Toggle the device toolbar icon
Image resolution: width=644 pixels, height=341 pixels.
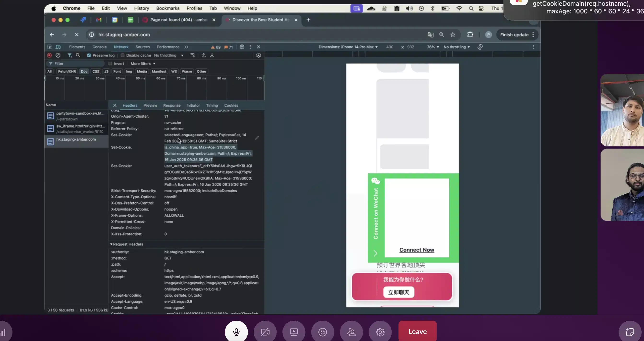[x=58, y=47]
